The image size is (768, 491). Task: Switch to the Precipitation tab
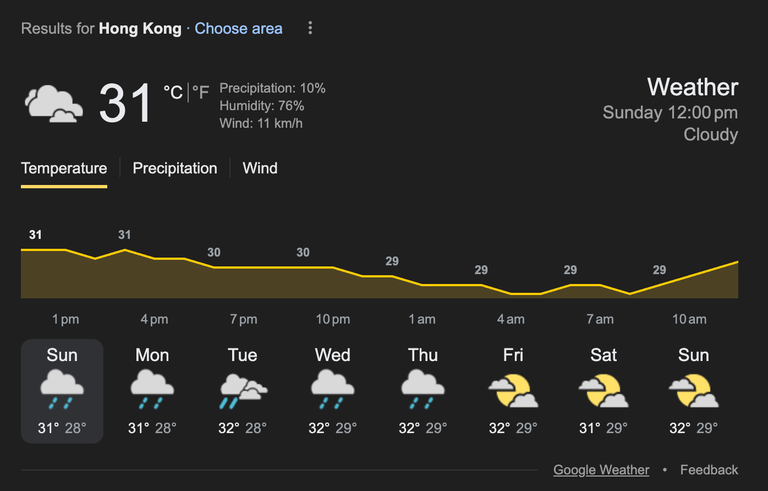[175, 168]
